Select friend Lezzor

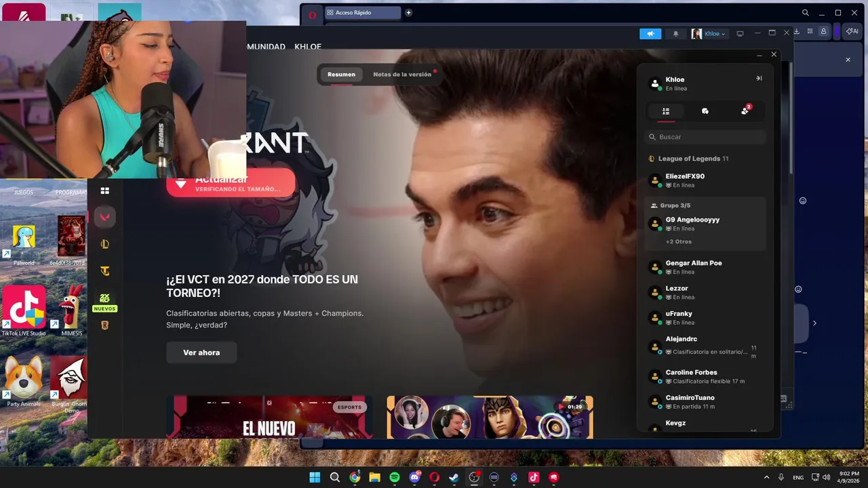click(x=705, y=293)
